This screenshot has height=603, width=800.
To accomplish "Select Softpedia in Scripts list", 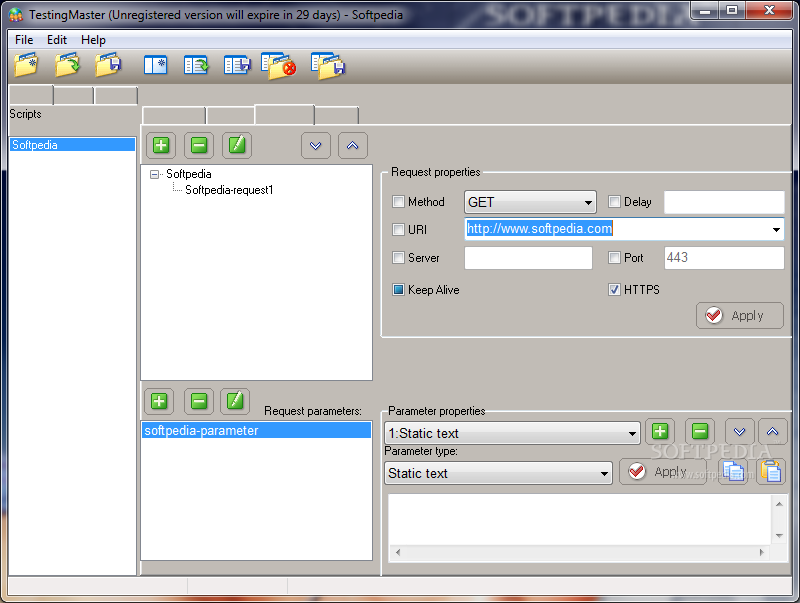I will [72, 145].
